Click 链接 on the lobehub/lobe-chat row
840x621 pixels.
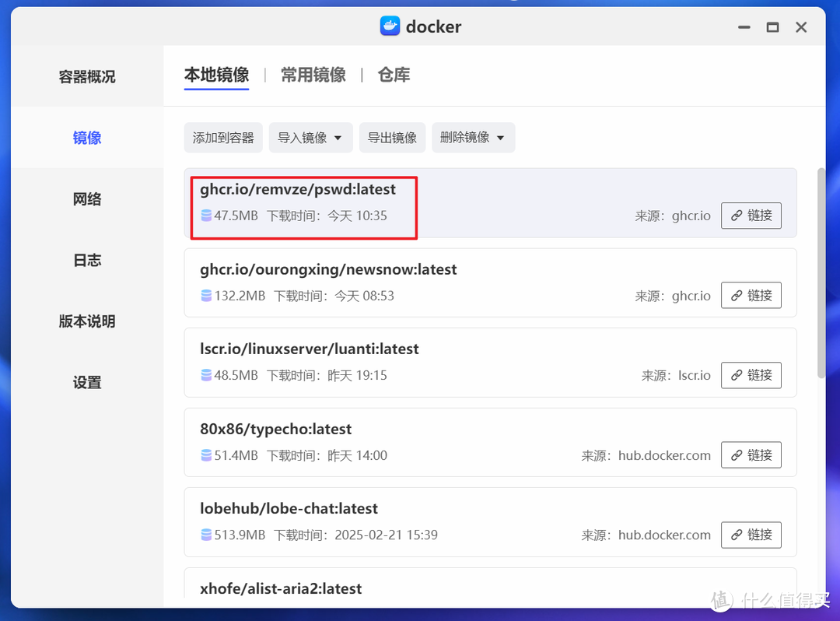[751, 535]
